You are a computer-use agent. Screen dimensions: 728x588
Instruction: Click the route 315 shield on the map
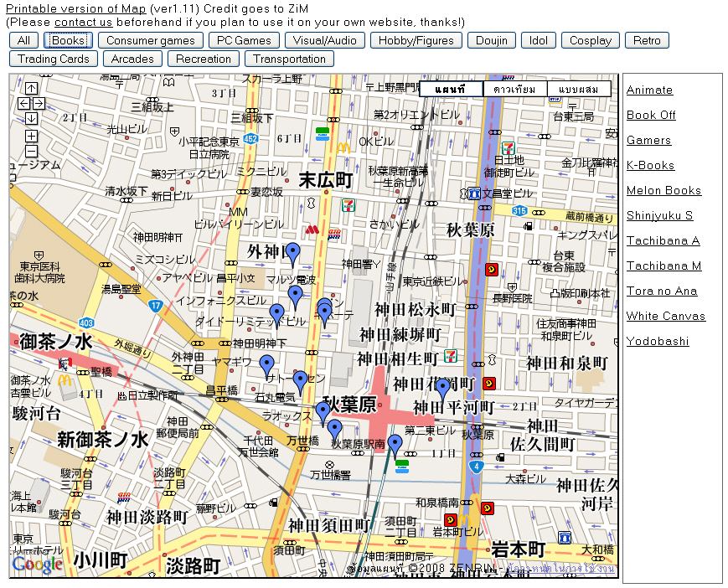point(519,211)
